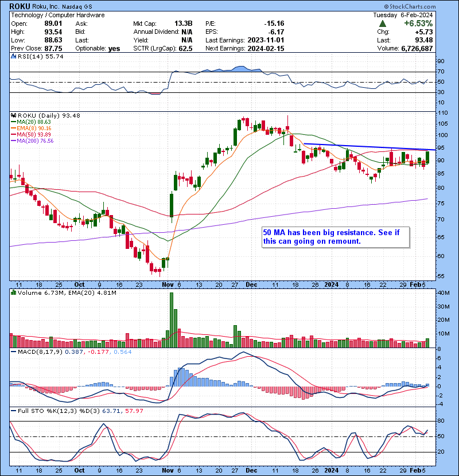Click the Mkt Cap 13.3B value
The height and width of the screenshot is (476, 459).
click(183, 24)
